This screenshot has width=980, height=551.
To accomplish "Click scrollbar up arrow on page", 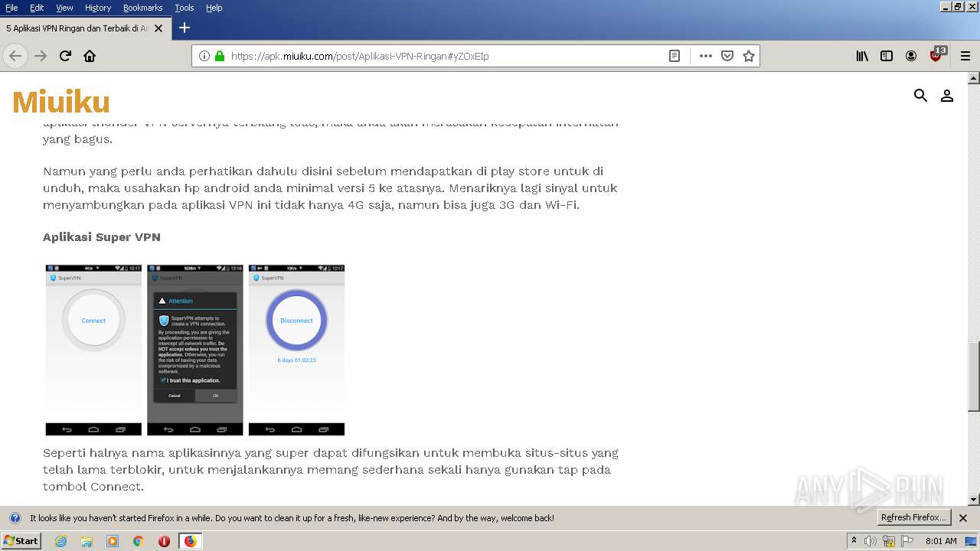I will [x=974, y=77].
